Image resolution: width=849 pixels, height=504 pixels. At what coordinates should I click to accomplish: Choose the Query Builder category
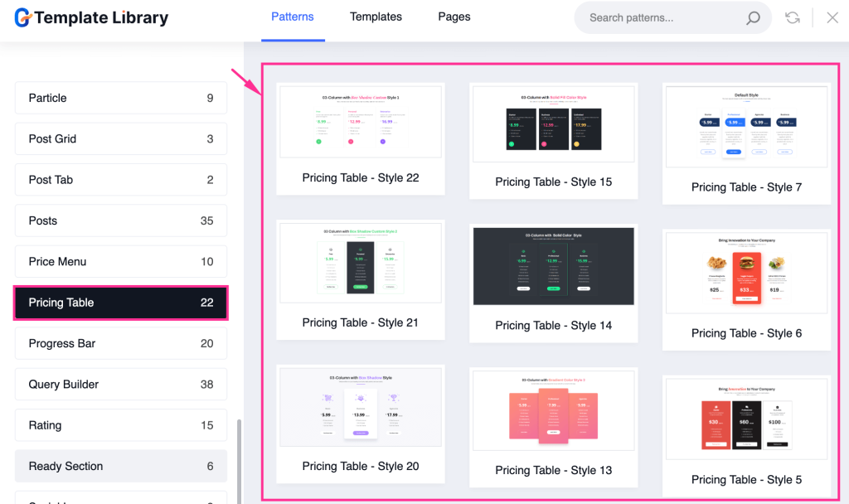pyautogui.click(x=121, y=385)
